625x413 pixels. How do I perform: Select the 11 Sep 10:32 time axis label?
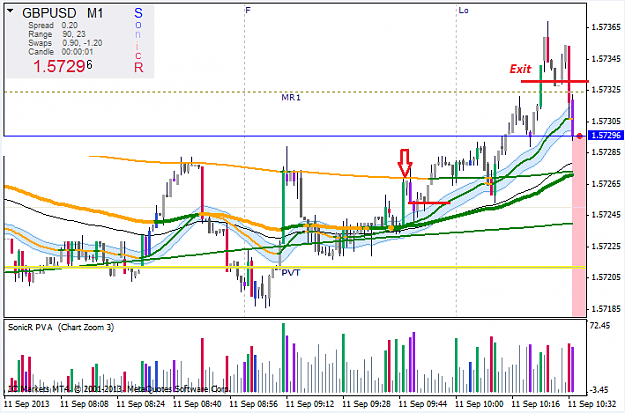(592, 404)
